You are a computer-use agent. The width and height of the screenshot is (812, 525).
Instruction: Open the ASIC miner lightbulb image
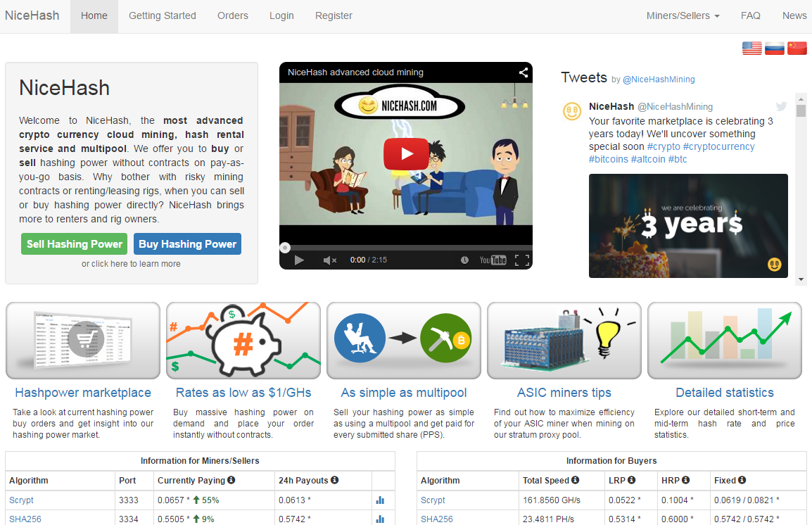tap(564, 341)
